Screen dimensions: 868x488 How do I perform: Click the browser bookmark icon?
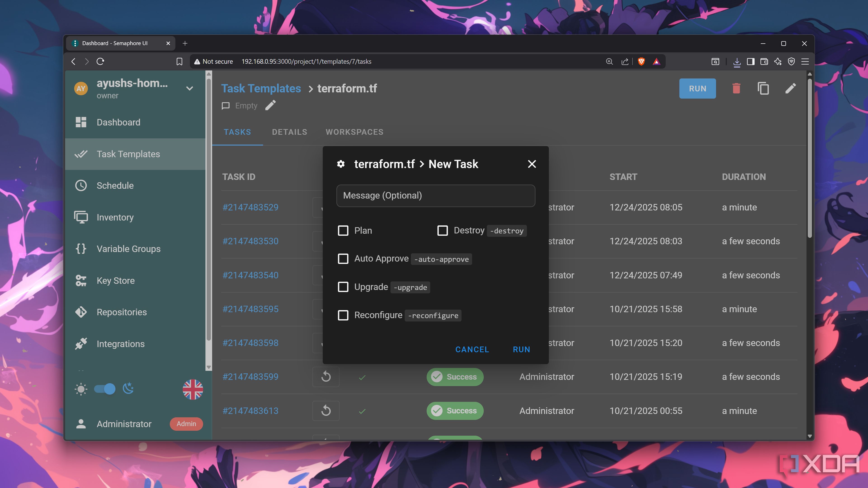click(179, 61)
